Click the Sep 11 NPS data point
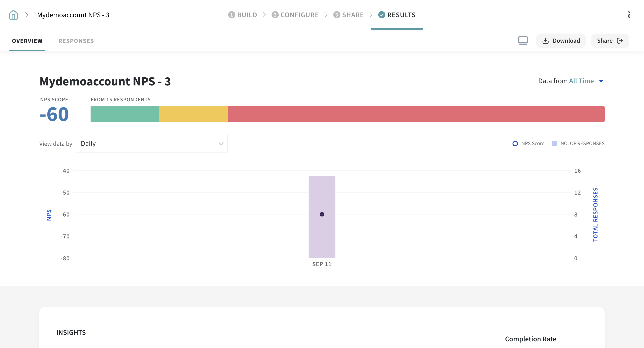644x348 pixels. coord(322,214)
